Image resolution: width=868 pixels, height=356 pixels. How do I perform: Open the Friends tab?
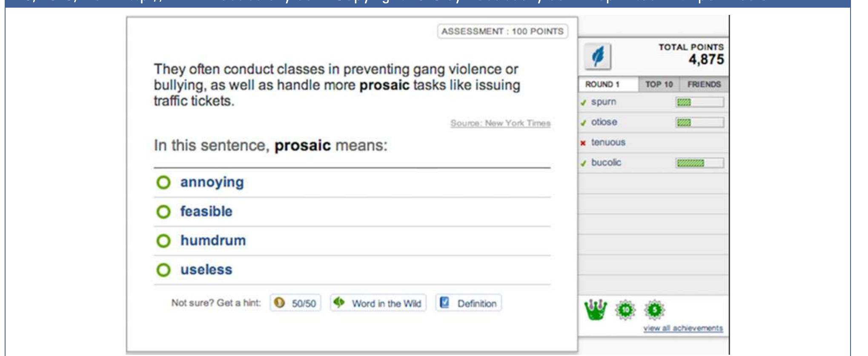(x=704, y=84)
